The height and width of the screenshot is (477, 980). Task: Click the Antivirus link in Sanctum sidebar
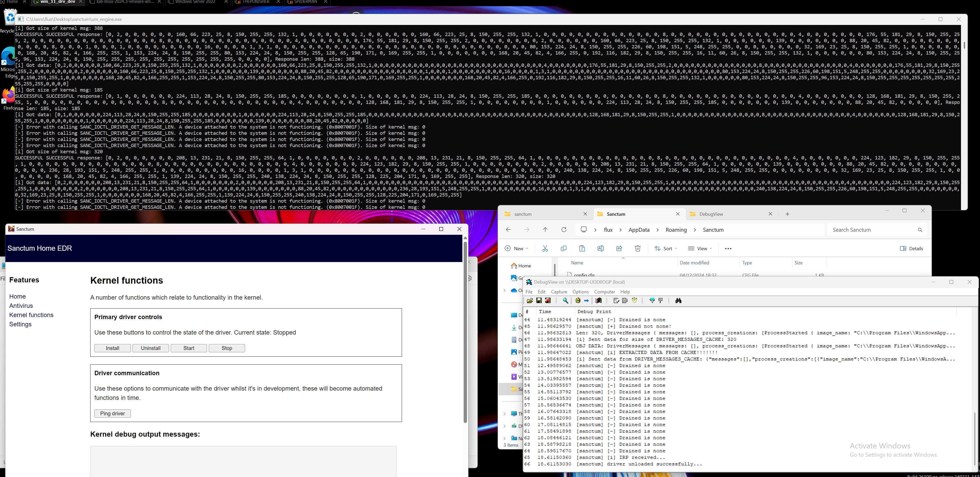21,306
